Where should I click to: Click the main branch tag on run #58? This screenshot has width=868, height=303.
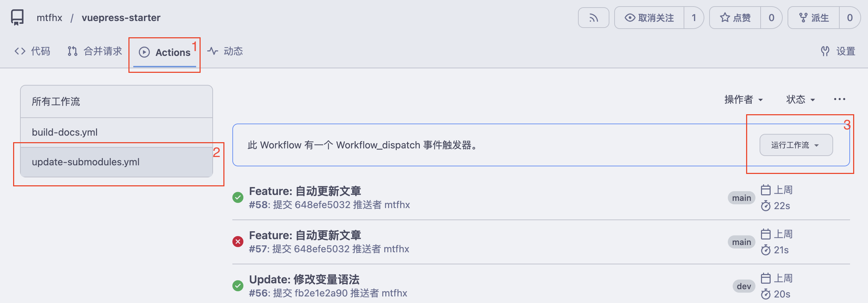[741, 198]
